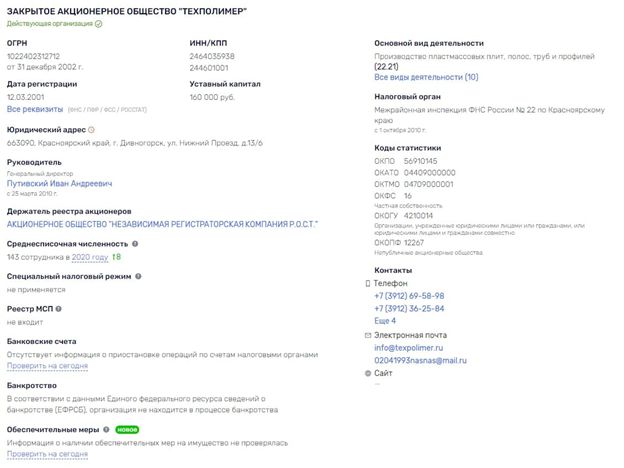
Task: Click the green новое badge
Action: [127, 430]
